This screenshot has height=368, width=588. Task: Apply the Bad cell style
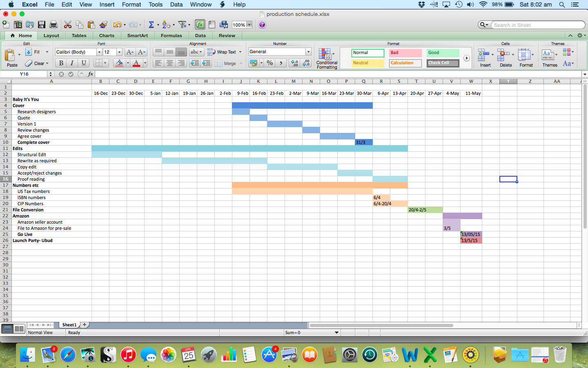(x=405, y=53)
